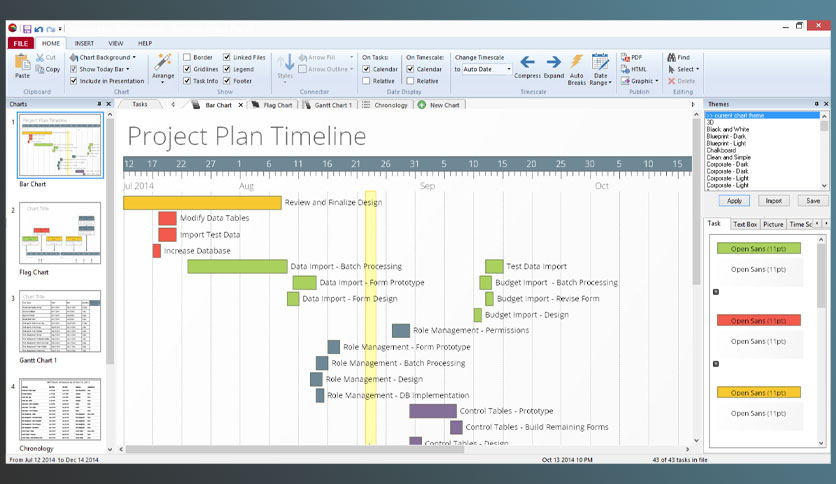Select the green Open Sans task style swatch
This screenshot has width=836, height=484.
(x=758, y=248)
